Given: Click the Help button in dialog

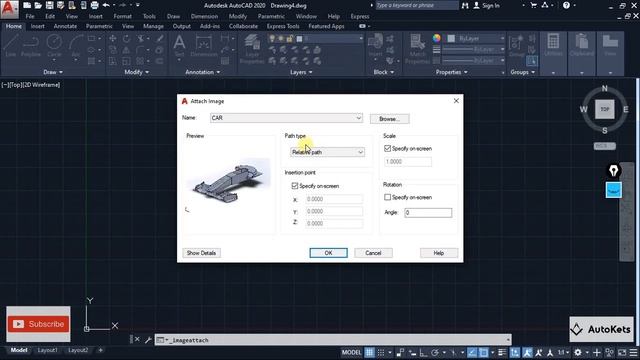Looking at the screenshot, I should coord(439,253).
